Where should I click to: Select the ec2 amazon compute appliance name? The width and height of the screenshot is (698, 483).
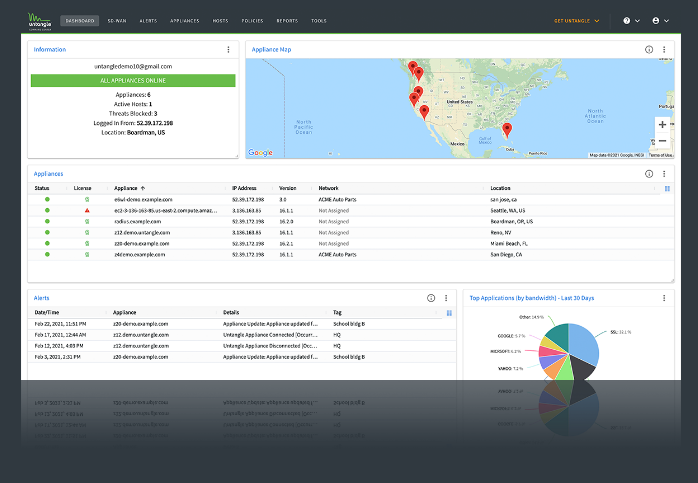[166, 211]
